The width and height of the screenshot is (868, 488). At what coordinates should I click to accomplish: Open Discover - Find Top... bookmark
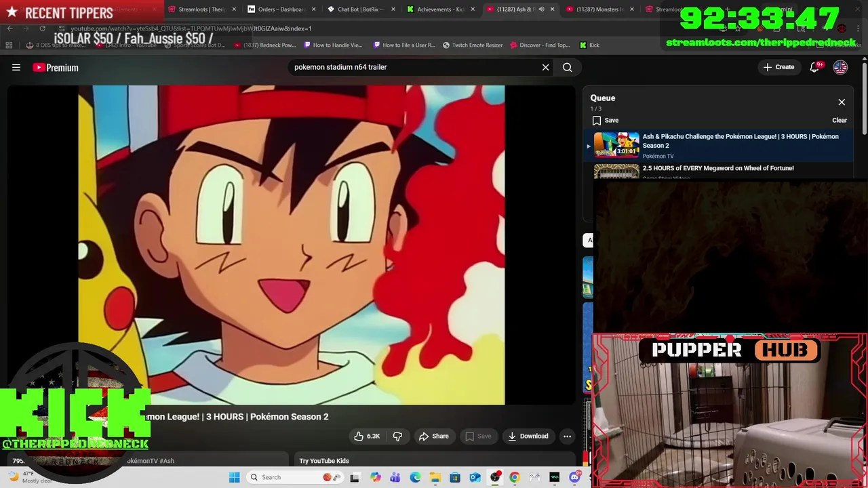(x=540, y=45)
